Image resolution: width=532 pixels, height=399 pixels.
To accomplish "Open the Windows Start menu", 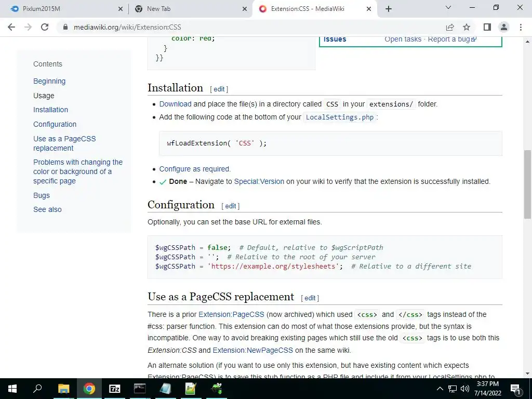I will (x=12, y=389).
